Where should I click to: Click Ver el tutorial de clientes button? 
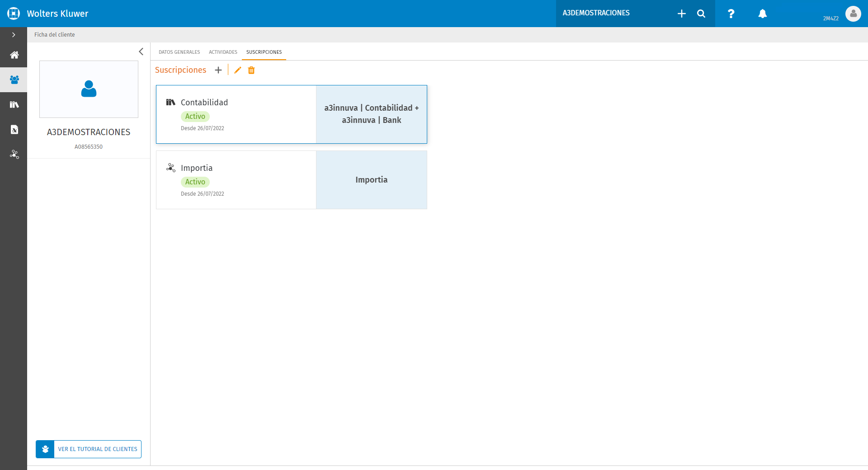89,449
